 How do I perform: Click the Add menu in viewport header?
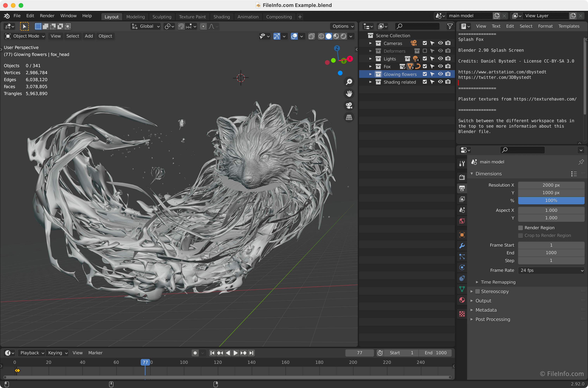(88, 35)
